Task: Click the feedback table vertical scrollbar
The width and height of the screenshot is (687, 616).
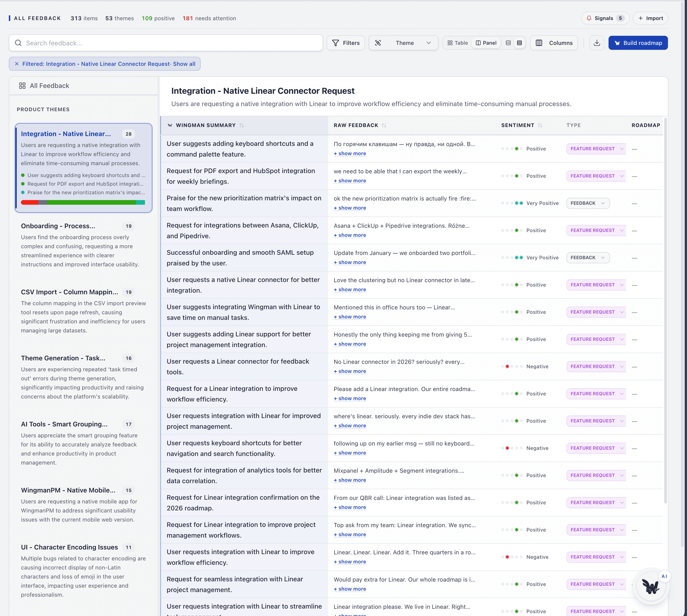Action: pos(665,310)
